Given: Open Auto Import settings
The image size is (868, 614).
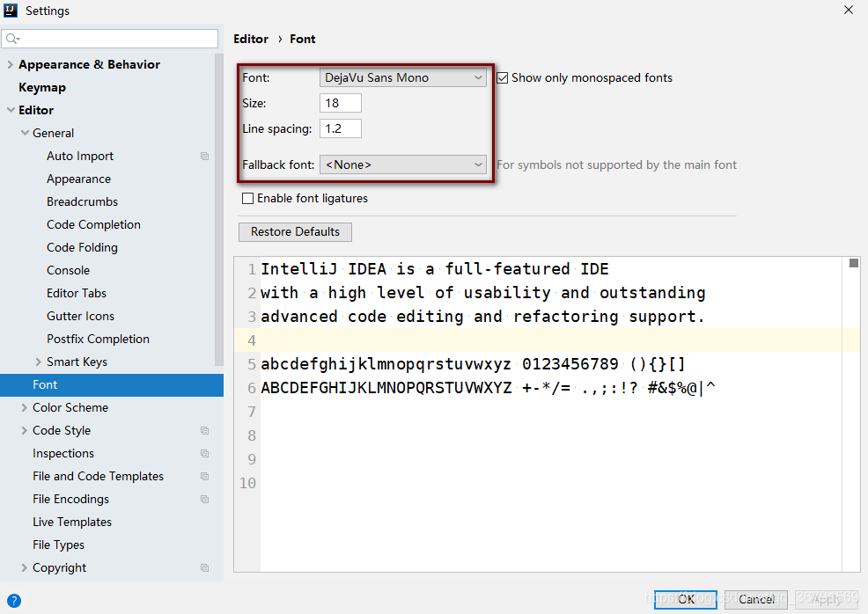Looking at the screenshot, I should [x=80, y=156].
